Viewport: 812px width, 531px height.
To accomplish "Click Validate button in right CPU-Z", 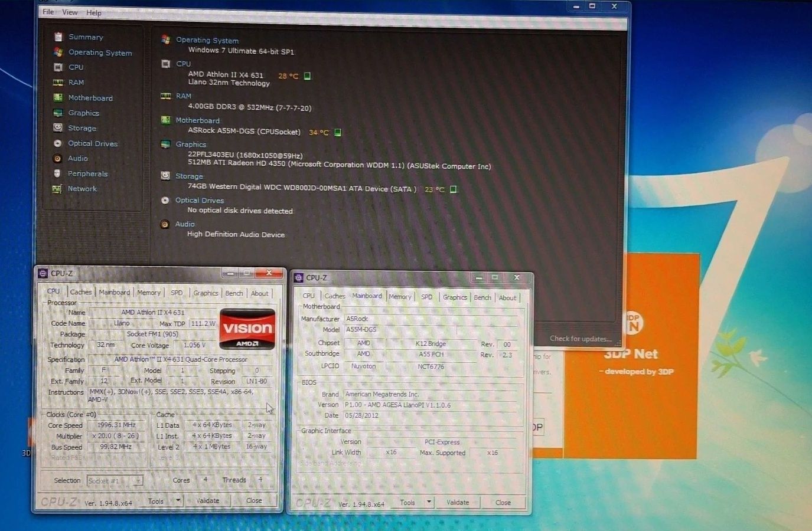I will pyautogui.click(x=458, y=503).
